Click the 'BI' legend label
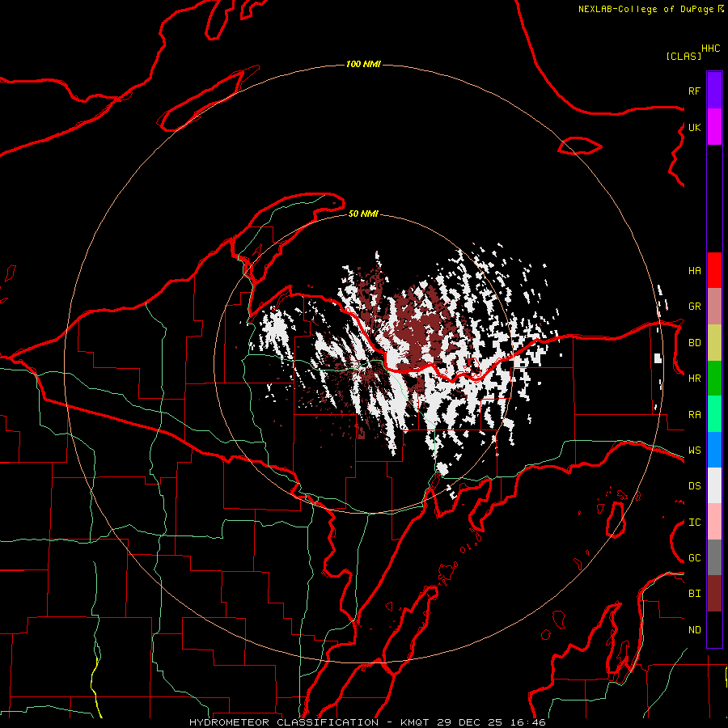 point(694,594)
